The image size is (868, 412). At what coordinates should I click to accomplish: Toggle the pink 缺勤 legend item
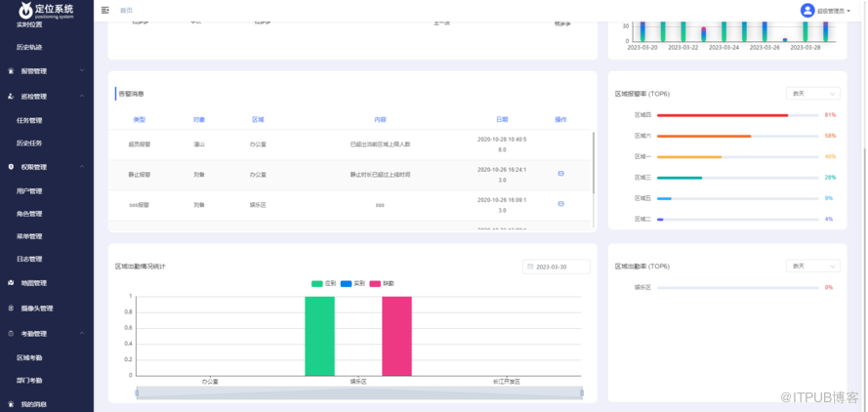[382, 283]
